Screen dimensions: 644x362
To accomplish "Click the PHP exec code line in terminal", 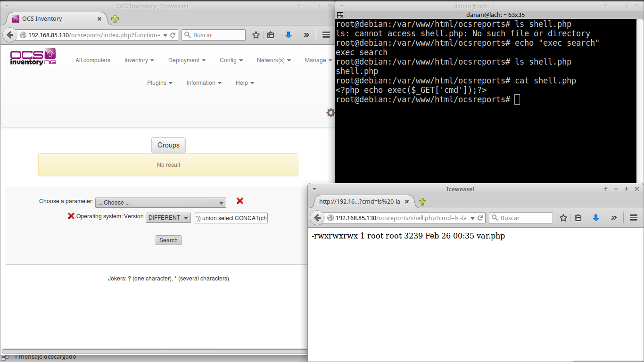I will [411, 90].
